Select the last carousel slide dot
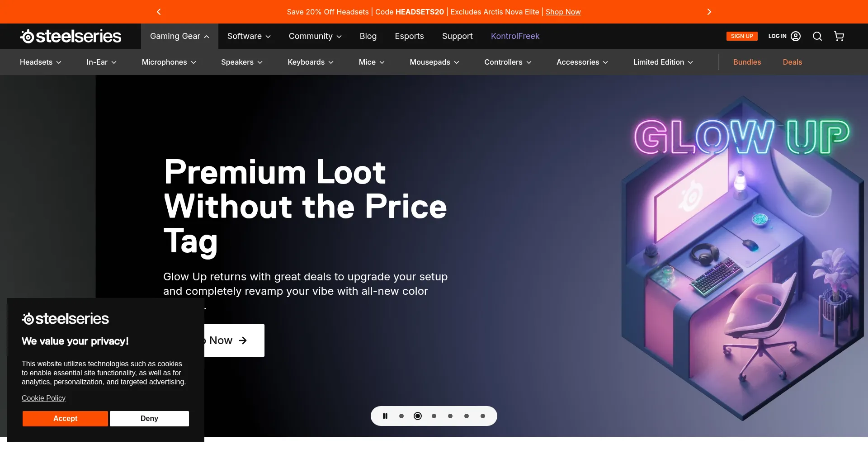The height and width of the screenshot is (449, 868). pos(483,416)
